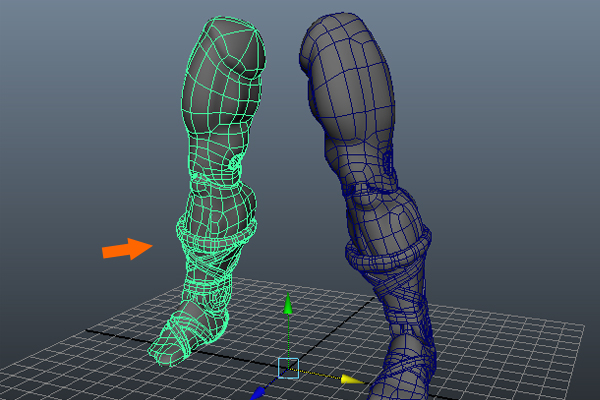Click the cyan center square manipulator handle

(288, 368)
